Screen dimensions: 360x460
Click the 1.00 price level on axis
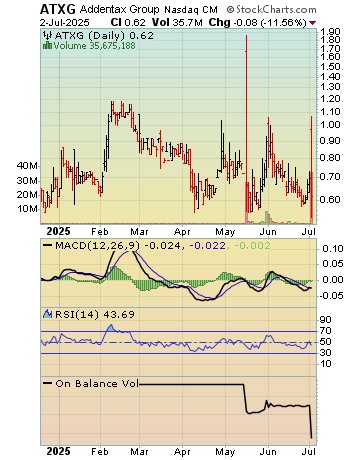tap(330, 125)
